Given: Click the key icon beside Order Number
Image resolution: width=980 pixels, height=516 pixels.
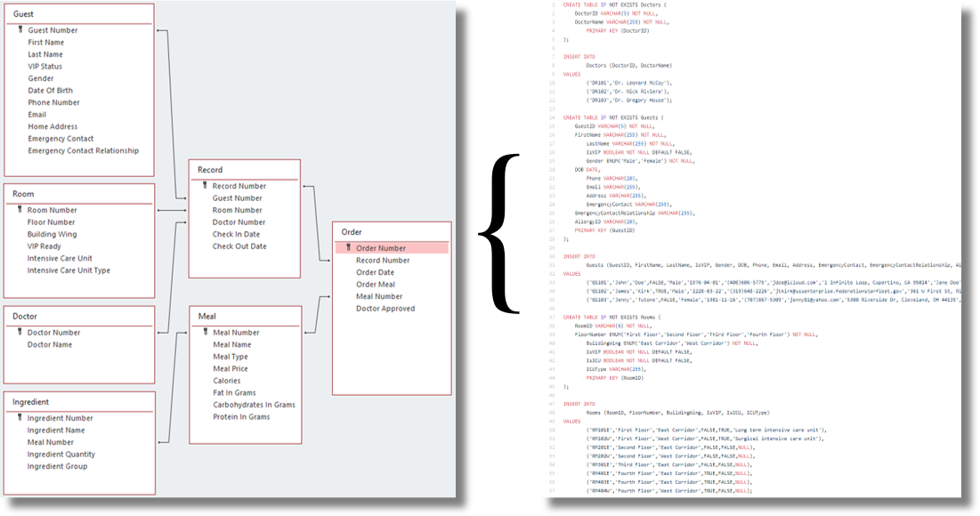Looking at the screenshot, I should [347, 248].
